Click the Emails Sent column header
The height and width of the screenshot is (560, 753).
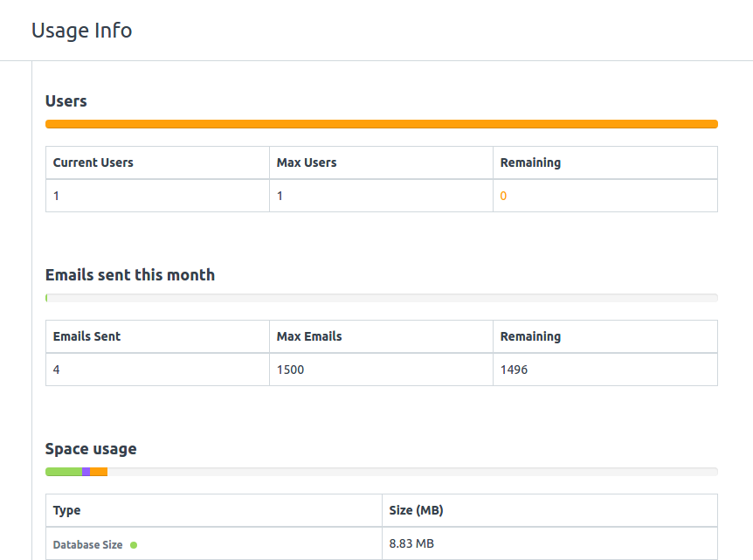click(x=87, y=336)
